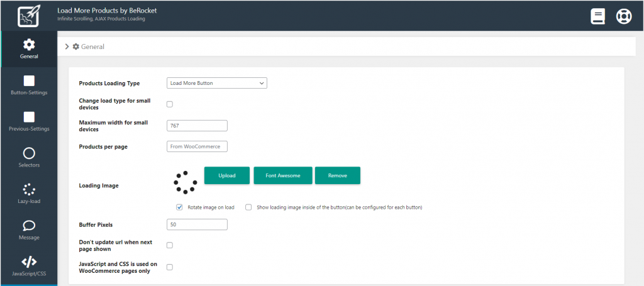
Task: Open JavaScript/CSS code icon
Action: tap(29, 261)
